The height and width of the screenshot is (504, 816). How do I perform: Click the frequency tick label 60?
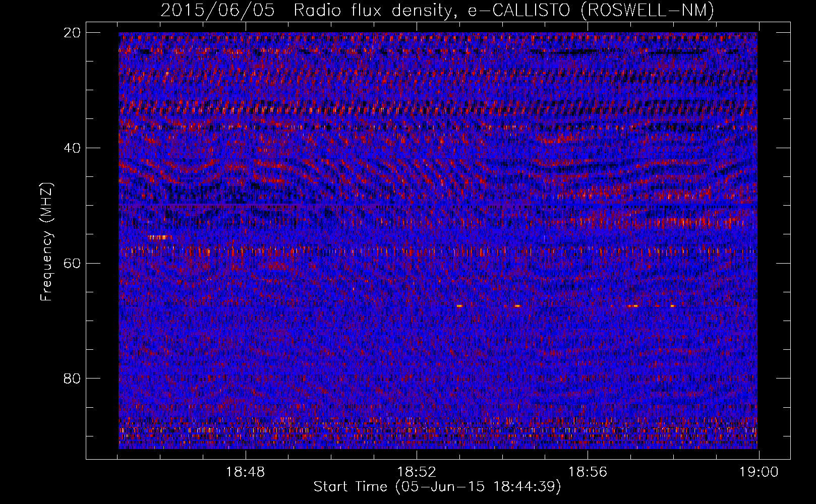(72, 263)
